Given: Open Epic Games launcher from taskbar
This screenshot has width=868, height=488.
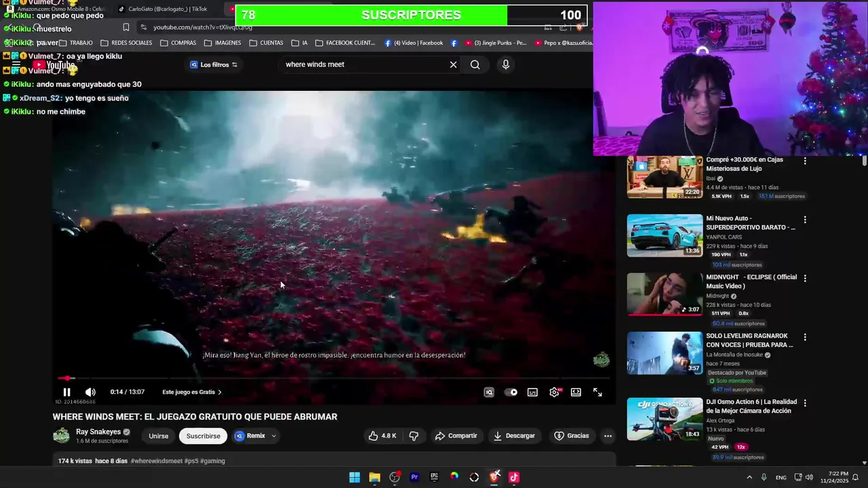Looking at the screenshot, I should click(x=434, y=477).
